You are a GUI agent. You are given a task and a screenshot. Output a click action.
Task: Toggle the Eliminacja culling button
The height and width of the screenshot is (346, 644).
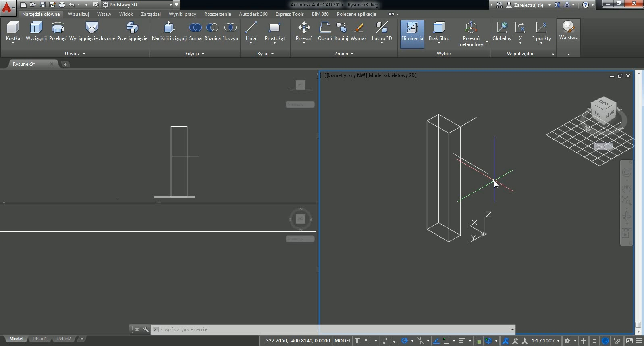tap(412, 32)
